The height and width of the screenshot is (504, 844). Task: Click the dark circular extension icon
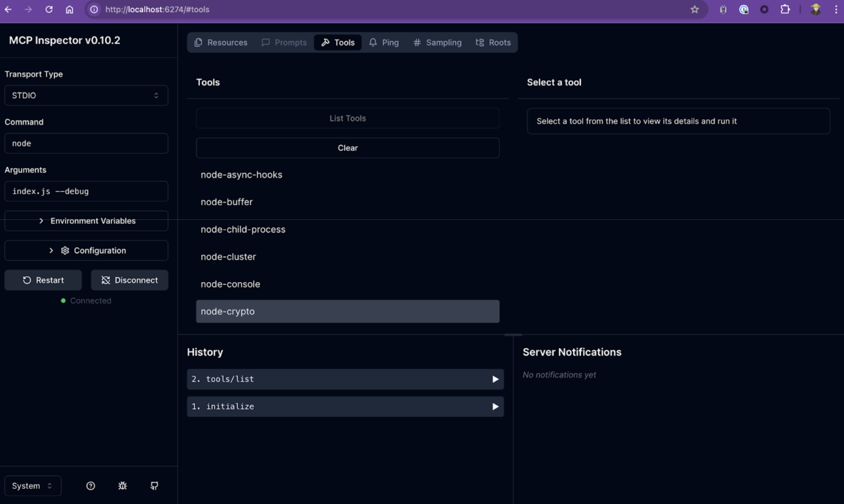pos(764,10)
